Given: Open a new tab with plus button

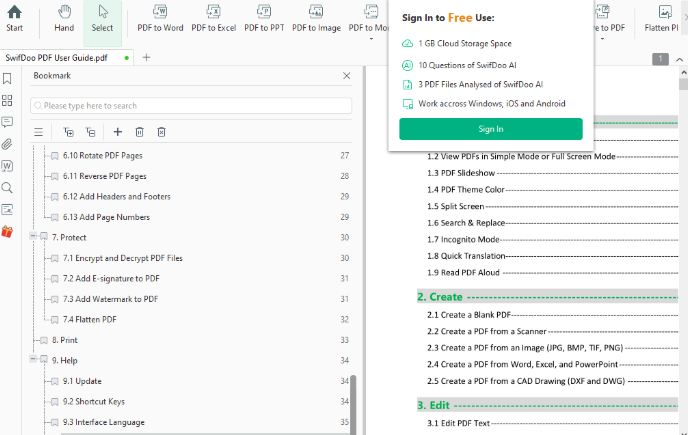Looking at the screenshot, I should pyautogui.click(x=147, y=58).
